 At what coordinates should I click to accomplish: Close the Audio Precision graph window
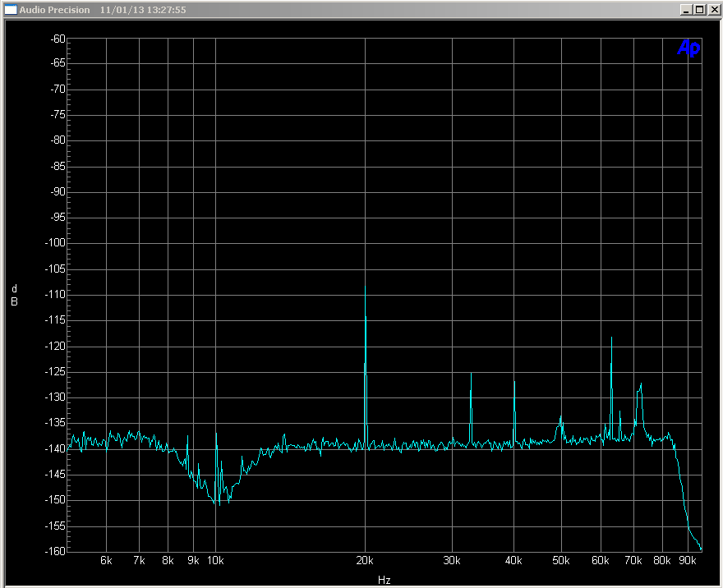[x=714, y=10]
